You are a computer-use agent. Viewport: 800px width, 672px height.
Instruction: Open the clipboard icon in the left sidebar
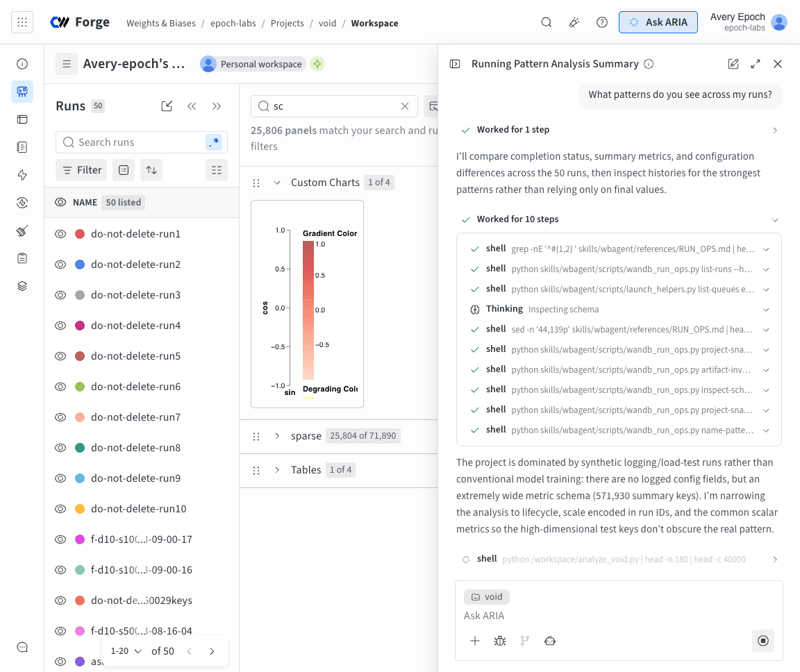pyautogui.click(x=22, y=258)
